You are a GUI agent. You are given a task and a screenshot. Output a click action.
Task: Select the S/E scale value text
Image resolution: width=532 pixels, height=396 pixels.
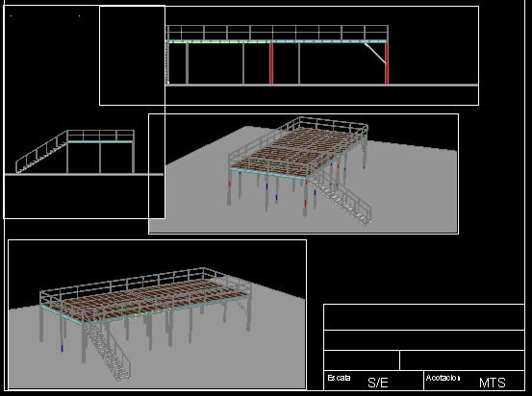pyautogui.click(x=378, y=383)
